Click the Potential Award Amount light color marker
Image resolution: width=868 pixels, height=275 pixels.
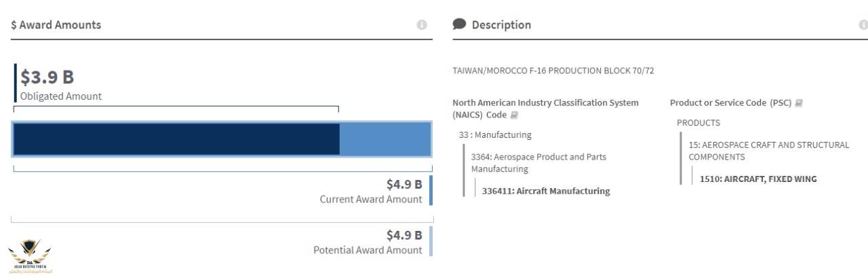tap(431, 241)
